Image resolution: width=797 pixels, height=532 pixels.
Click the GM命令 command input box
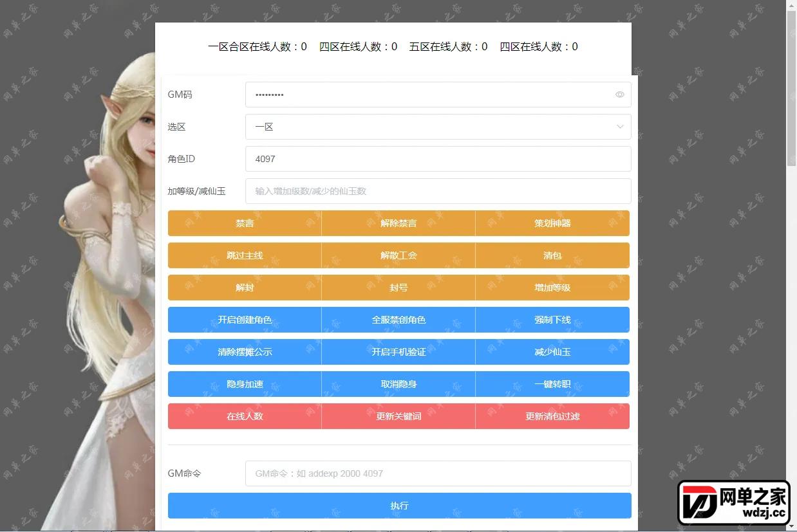[x=438, y=473]
